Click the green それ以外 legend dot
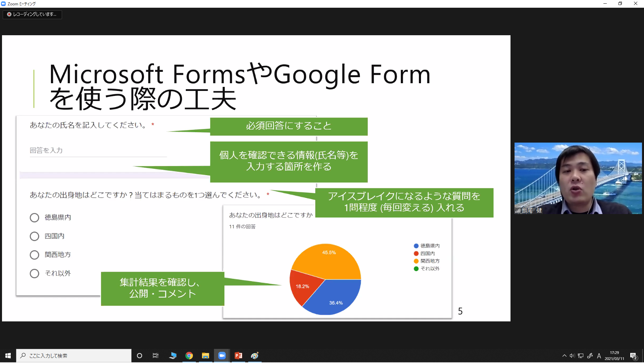The height and width of the screenshot is (363, 644). tap(416, 269)
